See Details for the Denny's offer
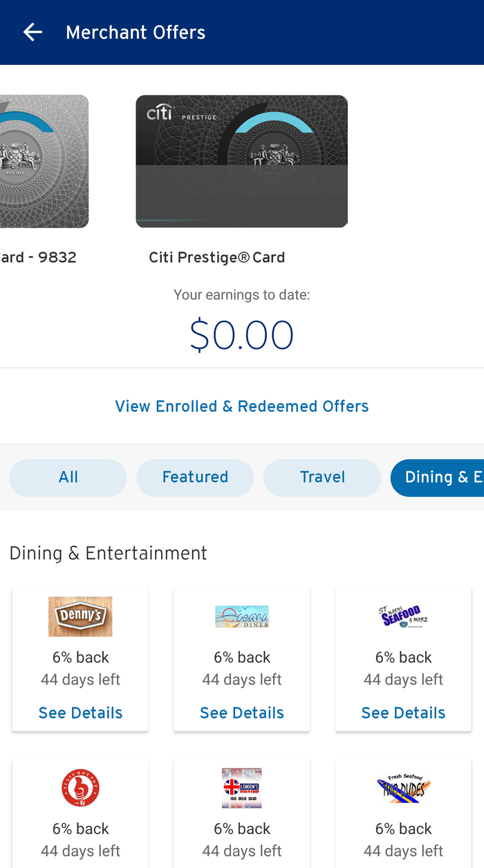Screen dimensions: 484x868 point(80,713)
